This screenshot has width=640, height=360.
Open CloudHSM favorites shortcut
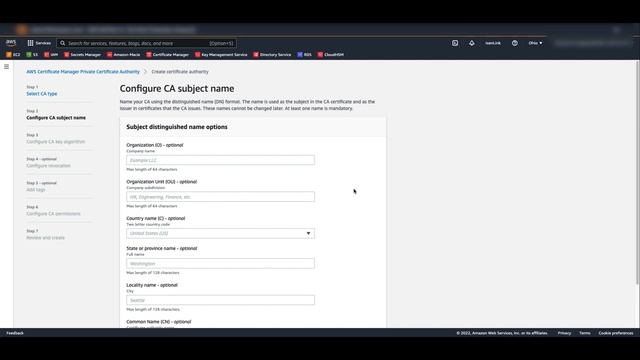(x=331, y=54)
